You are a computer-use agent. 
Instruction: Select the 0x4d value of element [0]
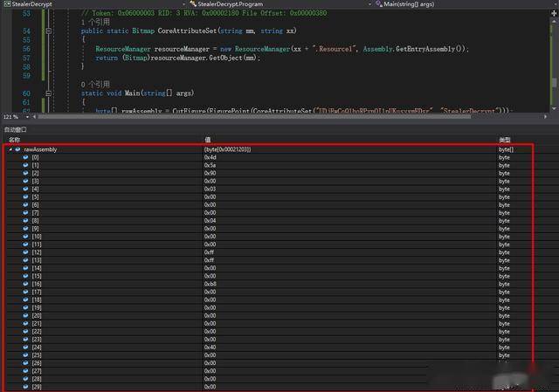(210, 158)
